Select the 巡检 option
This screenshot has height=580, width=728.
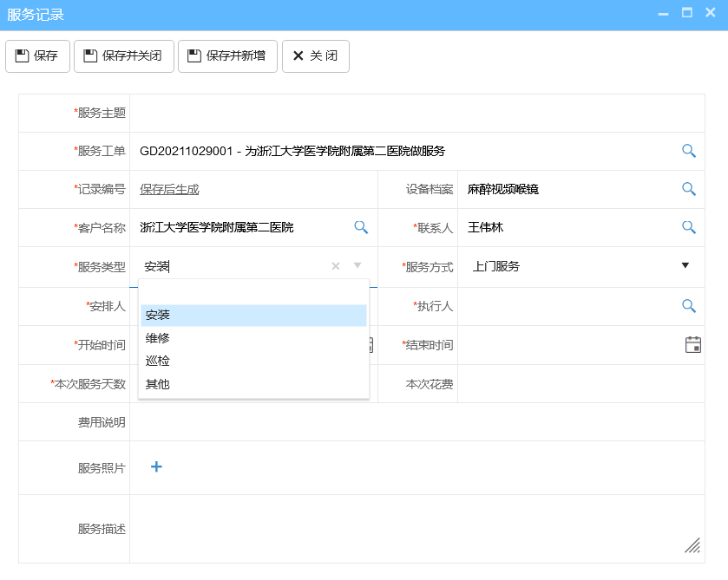pyautogui.click(x=157, y=361)
